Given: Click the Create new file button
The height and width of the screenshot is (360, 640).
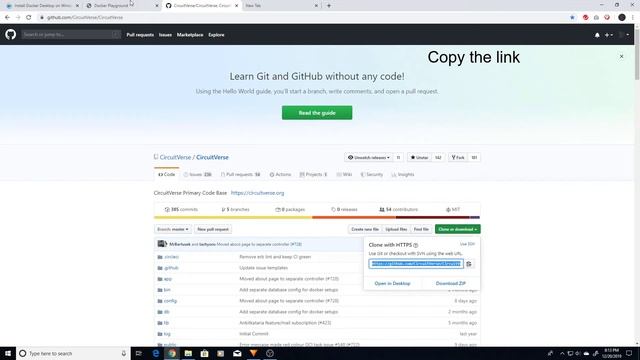Looking at the screenshot, I should point(365,229).
